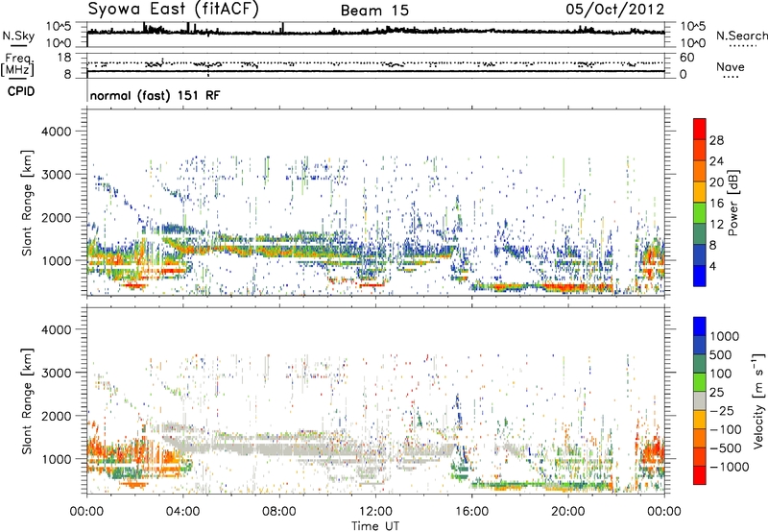Click the 'N.Sky' axis label
Screen dimensions: 768x532
click(18, 36)
